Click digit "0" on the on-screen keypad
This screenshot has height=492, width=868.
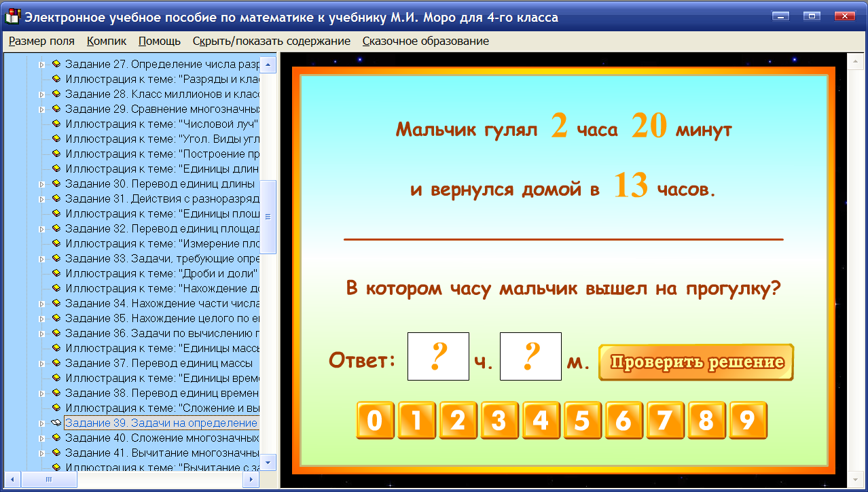point(376,421)
